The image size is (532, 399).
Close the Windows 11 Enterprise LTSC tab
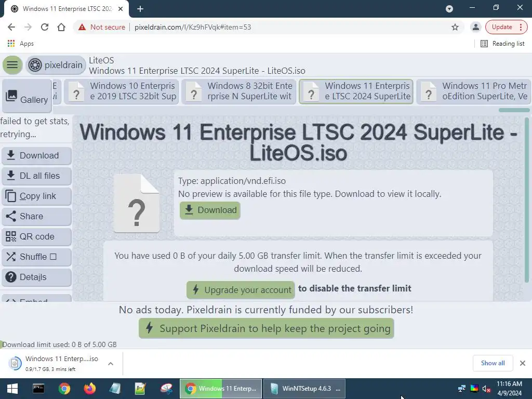click(x=121, y=9)
